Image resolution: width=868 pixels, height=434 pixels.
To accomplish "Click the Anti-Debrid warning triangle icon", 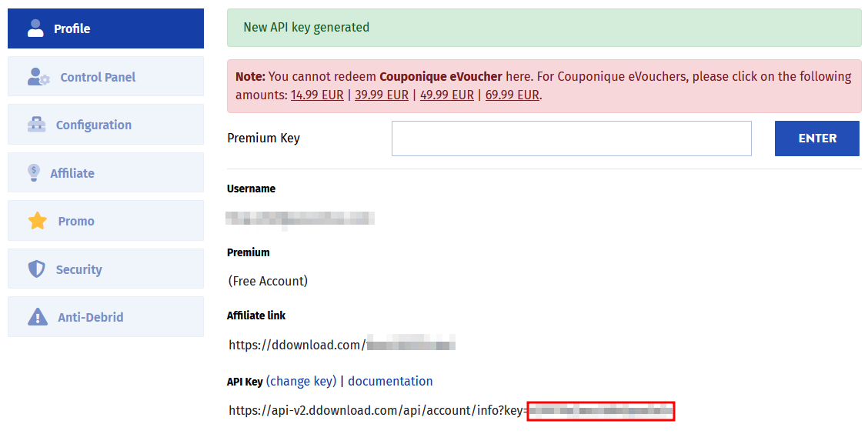I will [37, 317].
